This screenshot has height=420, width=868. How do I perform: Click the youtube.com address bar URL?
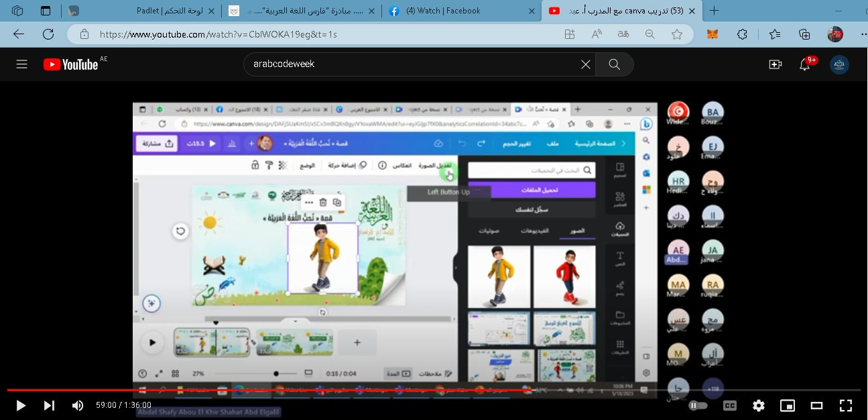tap(219, 34)
